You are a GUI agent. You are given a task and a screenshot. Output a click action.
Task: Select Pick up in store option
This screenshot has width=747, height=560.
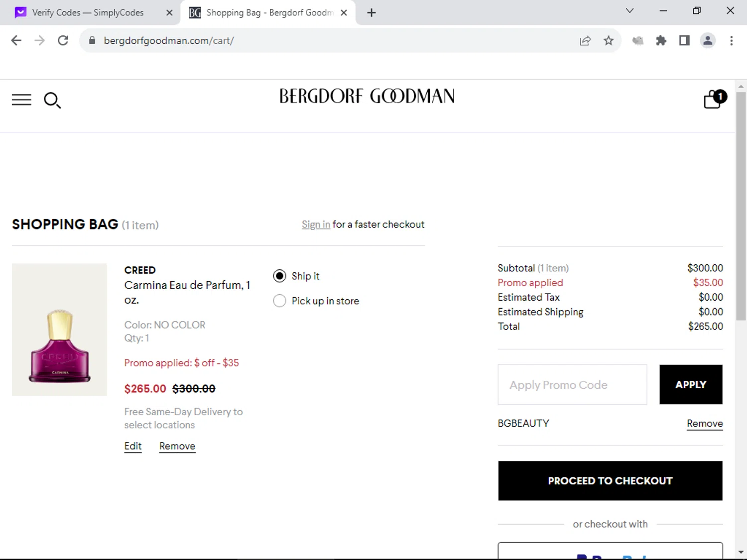click(x=279, y=301)
